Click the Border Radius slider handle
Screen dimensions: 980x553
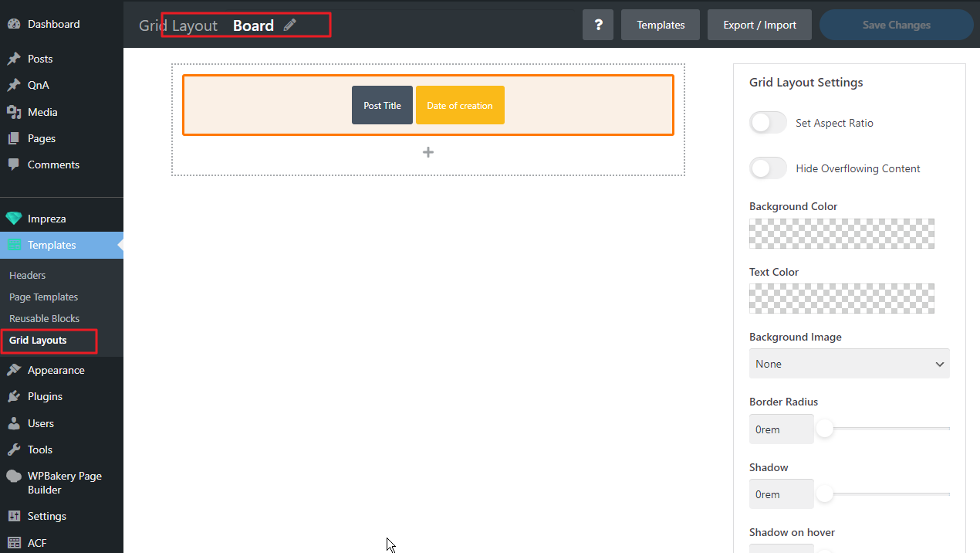(825, 428)
